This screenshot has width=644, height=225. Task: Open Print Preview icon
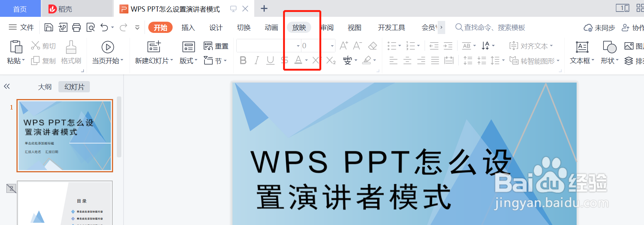pyautogui.click(x=90, y=27)
